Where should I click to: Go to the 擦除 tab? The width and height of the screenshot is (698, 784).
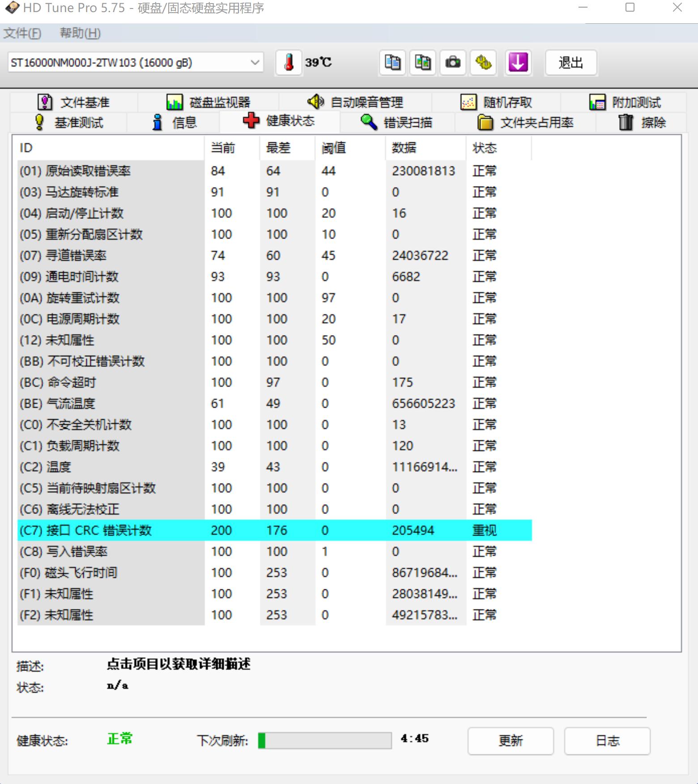tap(642, 122)
